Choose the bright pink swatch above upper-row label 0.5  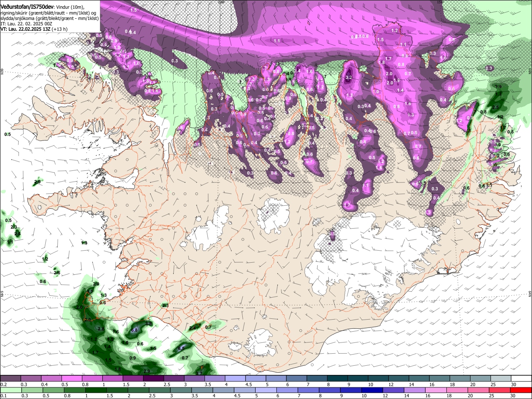(71, 378)
